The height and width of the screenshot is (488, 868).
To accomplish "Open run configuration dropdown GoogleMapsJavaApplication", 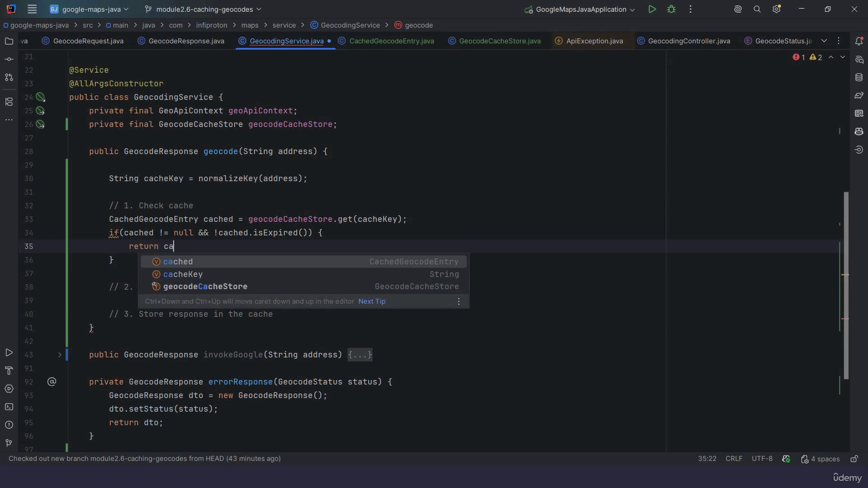I will (580, 9).
